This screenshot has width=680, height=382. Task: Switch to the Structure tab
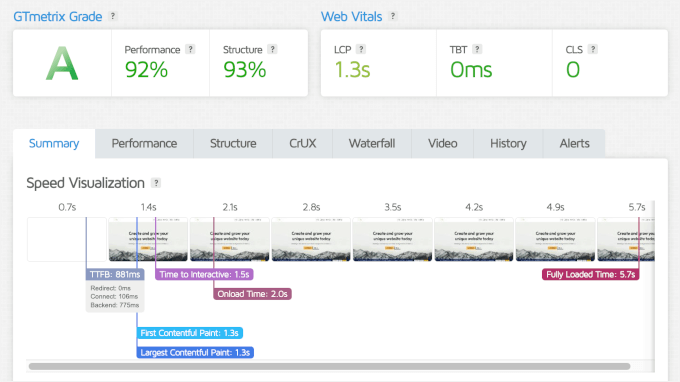(233, 144)
